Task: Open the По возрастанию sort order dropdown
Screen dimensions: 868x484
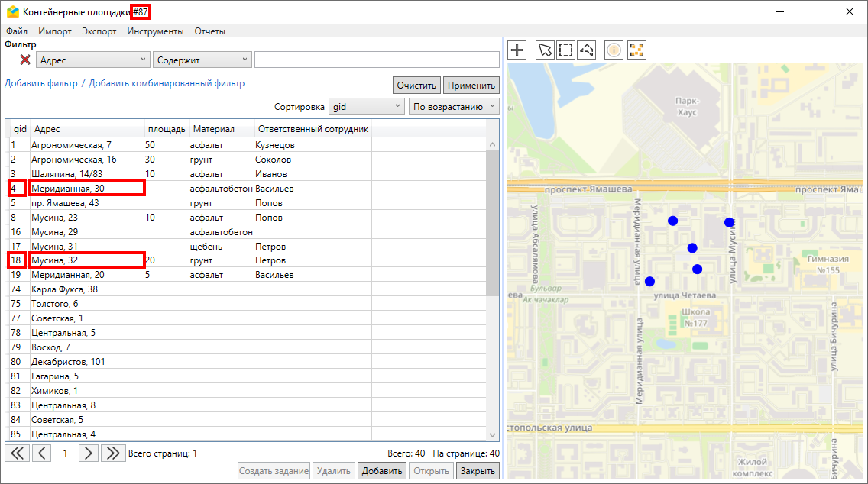Action: pos(454,106)
